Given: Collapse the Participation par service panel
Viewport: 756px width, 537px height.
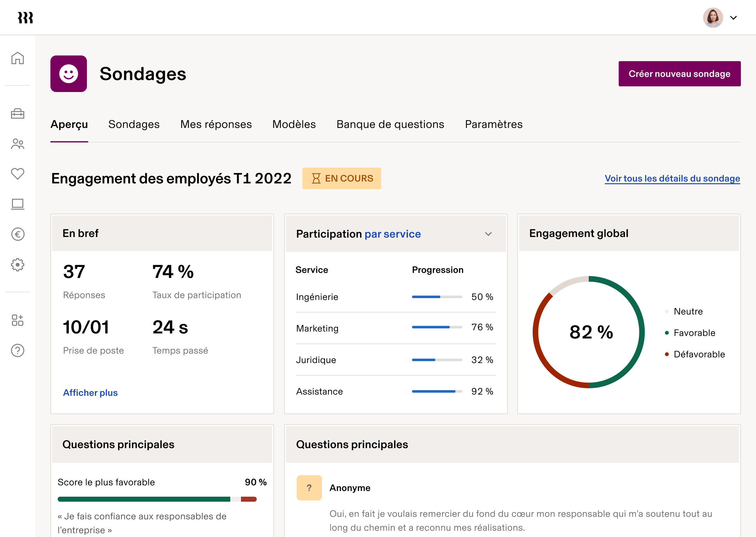Looking at the screenshot, I should [x=488, y=234].
